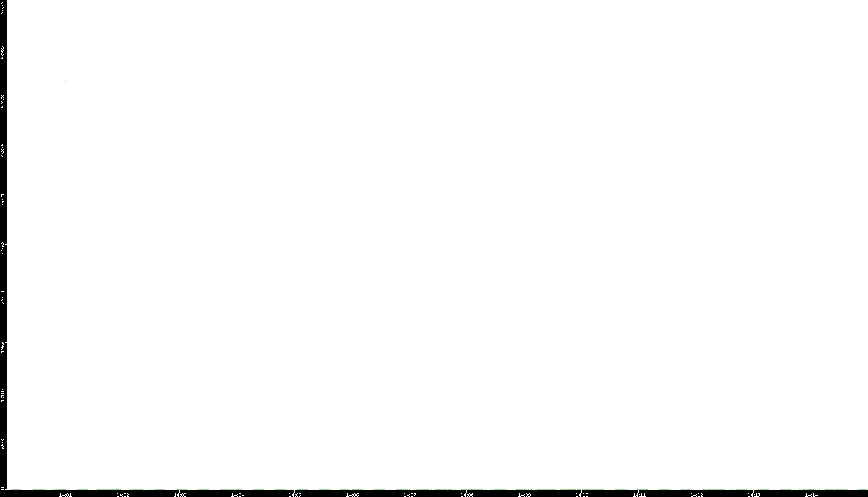Click the 32768 value axis label
This screenshot has height=497, width=868.
(3, 248)
